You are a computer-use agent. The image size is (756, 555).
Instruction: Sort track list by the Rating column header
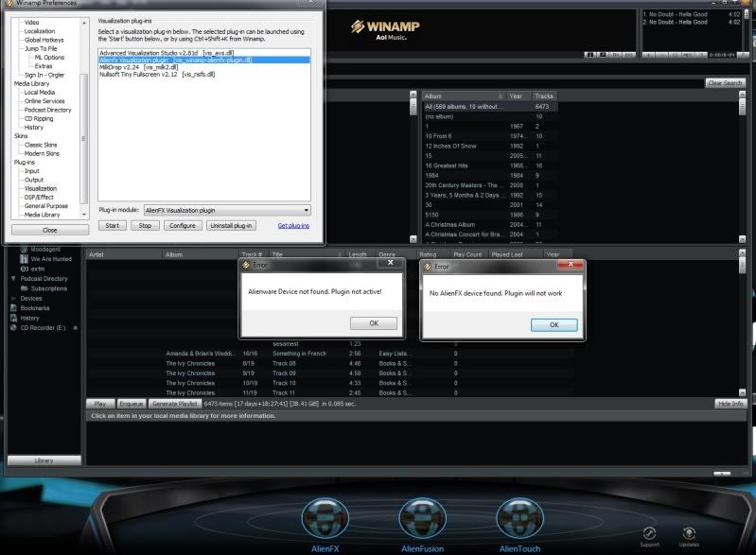pos(433,254)
